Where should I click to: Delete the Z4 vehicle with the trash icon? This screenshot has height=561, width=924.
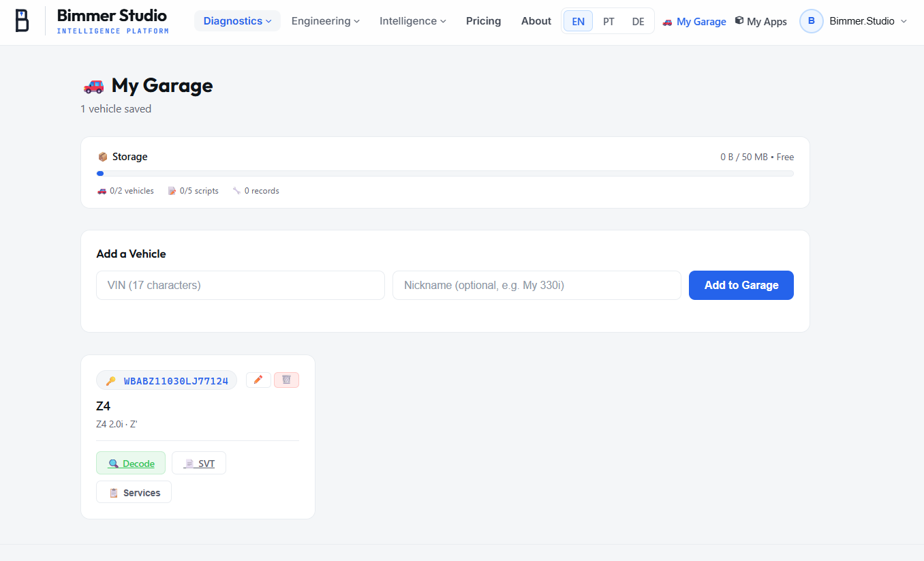coord(286,380)
